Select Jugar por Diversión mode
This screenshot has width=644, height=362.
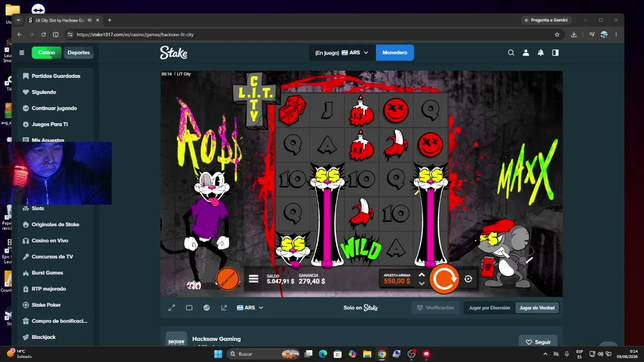click(490, 308)
